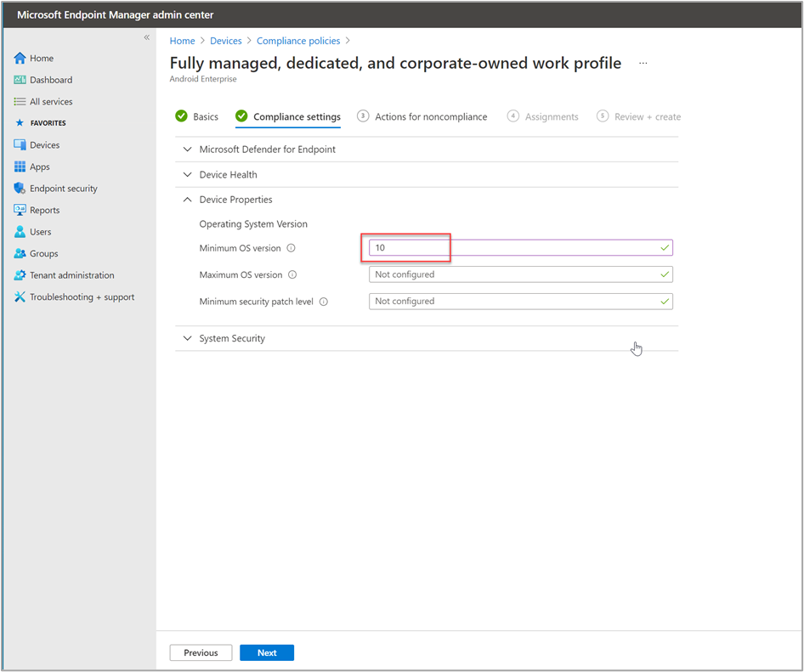Select the Troubleshooting + support wrench icon

20,297
